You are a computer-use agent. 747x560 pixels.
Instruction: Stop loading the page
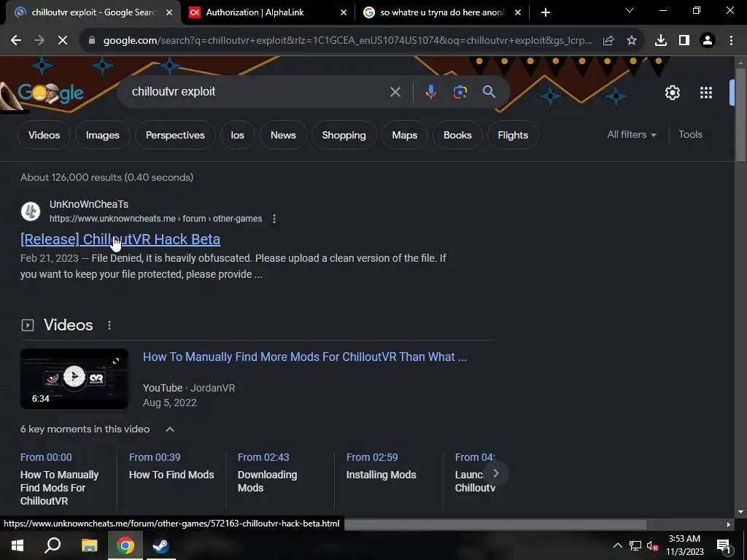pos(63,41)
